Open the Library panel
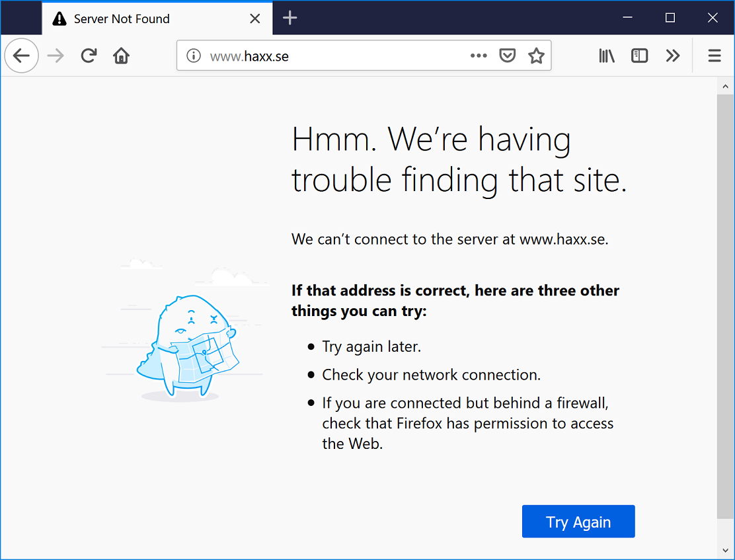The height and width of the screenshot is (560, 735). (x=606, y=56)
